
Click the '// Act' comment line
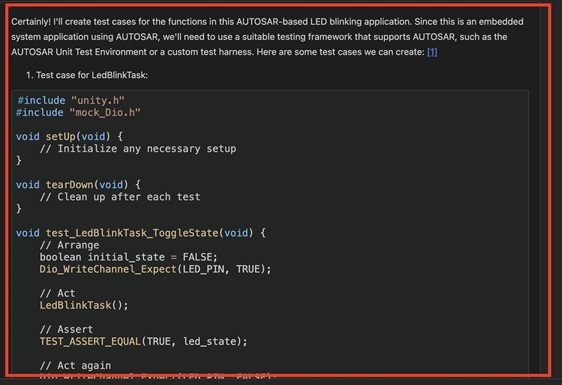[x=57, y=294]
